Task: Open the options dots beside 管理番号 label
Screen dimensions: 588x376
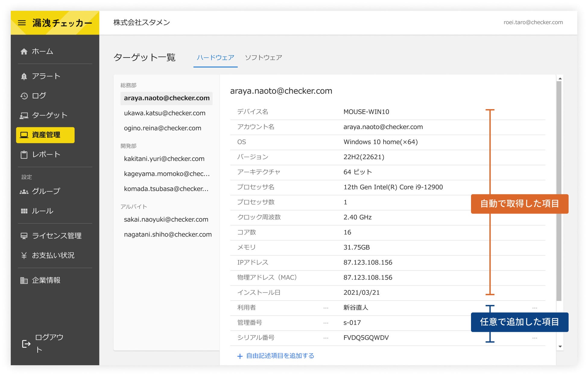Action: (x=326, y=323)
